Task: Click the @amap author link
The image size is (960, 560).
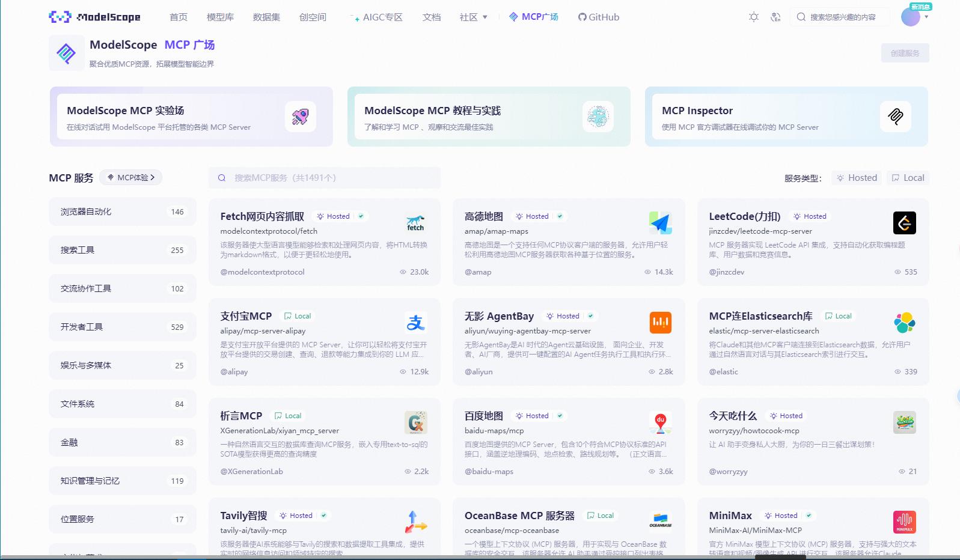Action: [x=478, y=272]
